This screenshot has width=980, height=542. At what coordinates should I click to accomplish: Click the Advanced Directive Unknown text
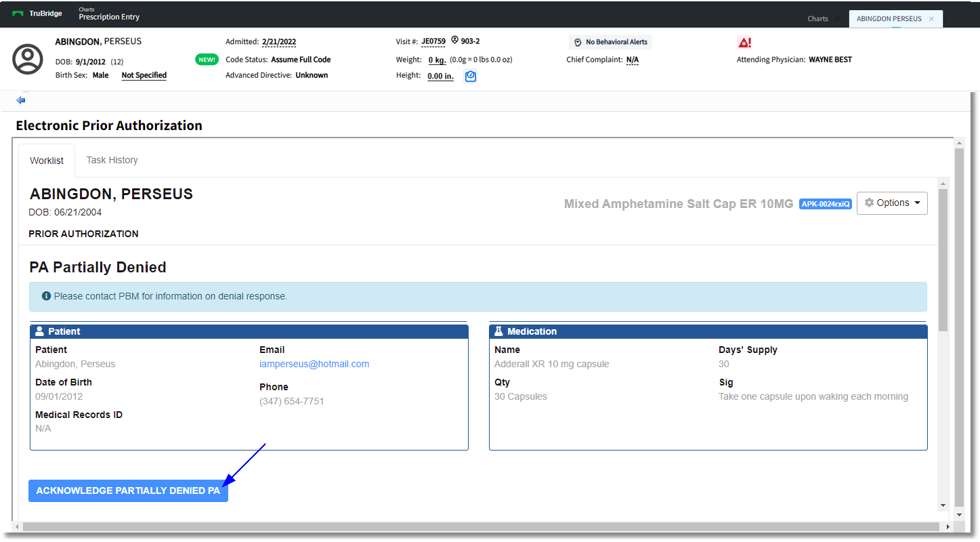(x=277, y=75)
